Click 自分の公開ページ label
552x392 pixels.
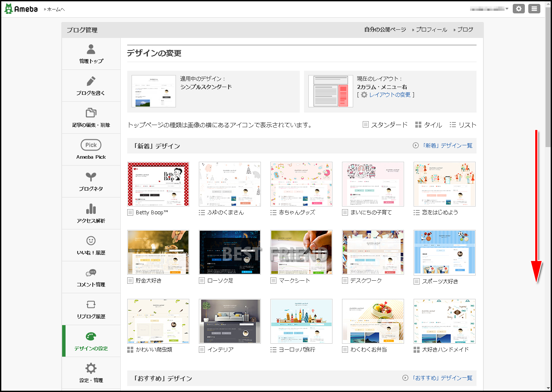[x=385, y=30]
